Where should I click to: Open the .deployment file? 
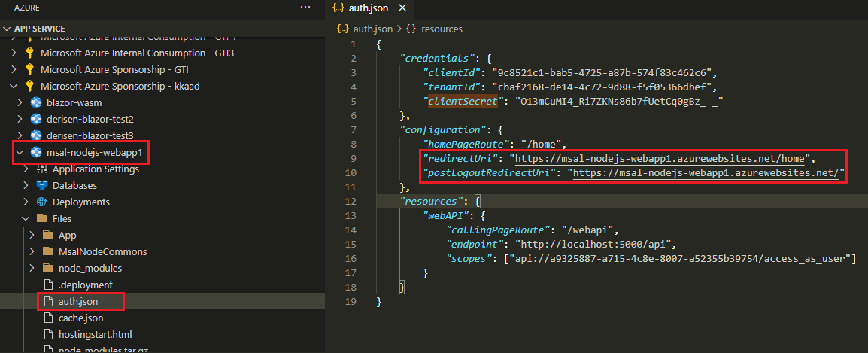pyautogui.click(x=85, y=285)
